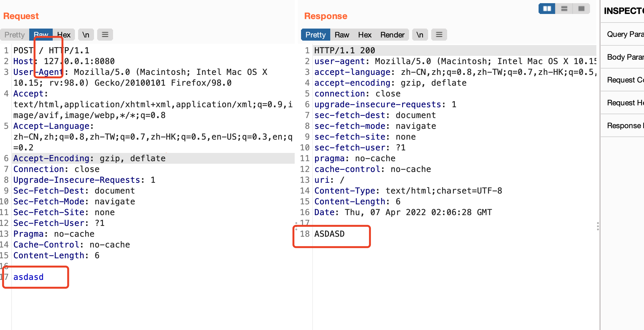This screenshot has width=644, height=330.
Task: Toggle response newline display \n button
Action: [x=420, y=35]
